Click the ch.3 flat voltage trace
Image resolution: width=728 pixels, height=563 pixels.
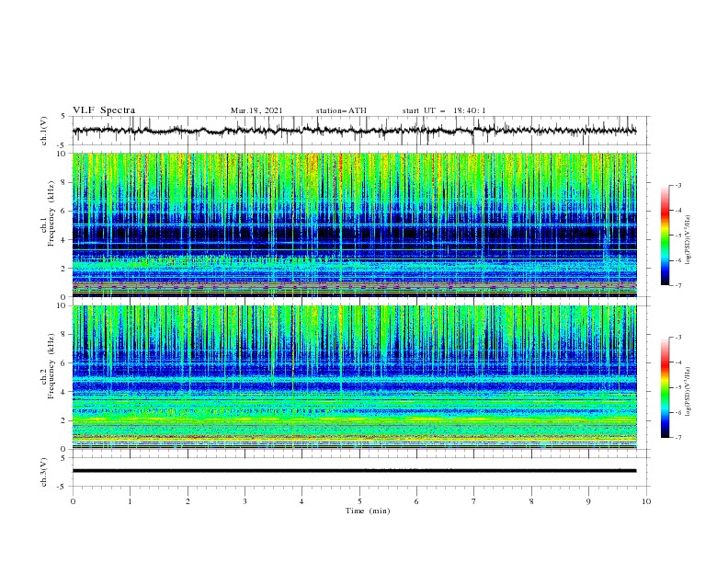point(354,471)
